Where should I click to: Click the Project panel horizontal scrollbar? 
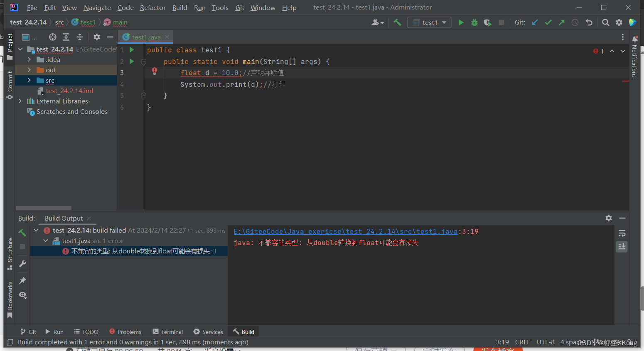(x=44, y=208)
